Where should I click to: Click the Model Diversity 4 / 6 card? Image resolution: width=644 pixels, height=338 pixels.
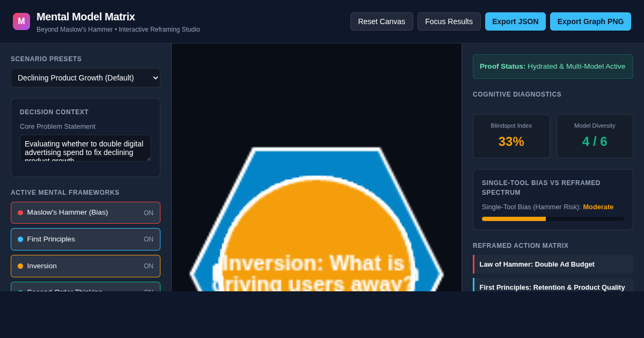(x=595, y=136)
